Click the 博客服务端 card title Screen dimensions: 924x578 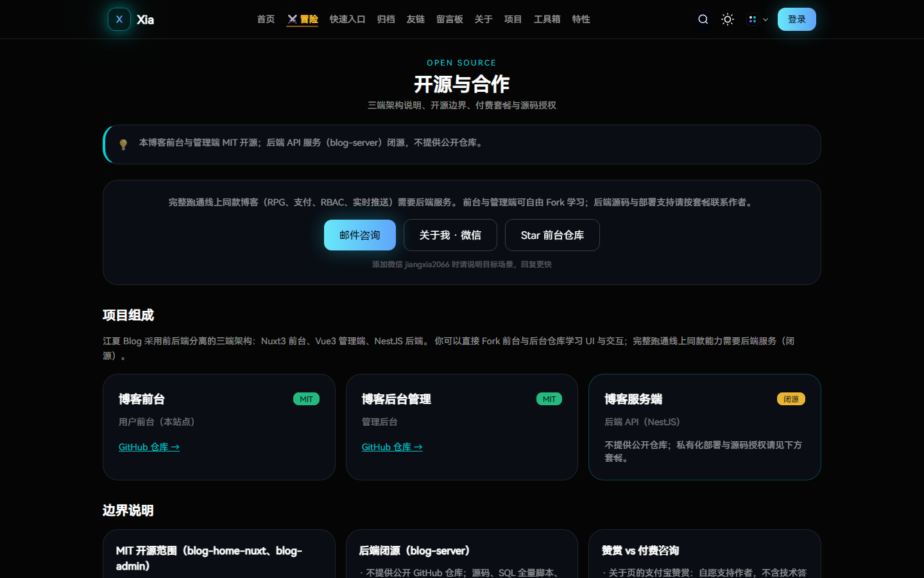633,399
